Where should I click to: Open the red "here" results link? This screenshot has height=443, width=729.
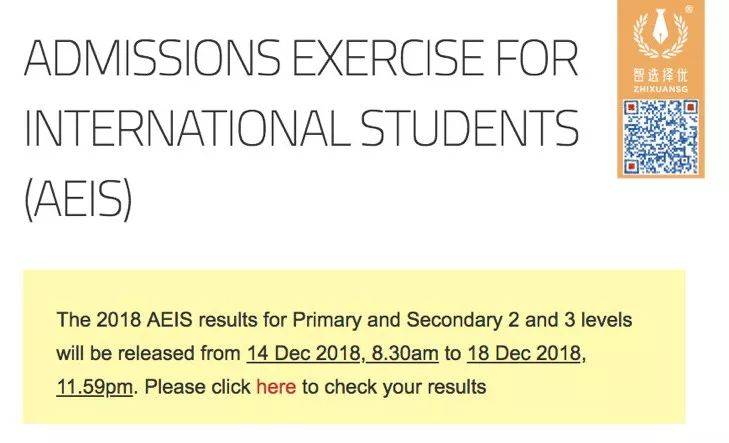276,386
